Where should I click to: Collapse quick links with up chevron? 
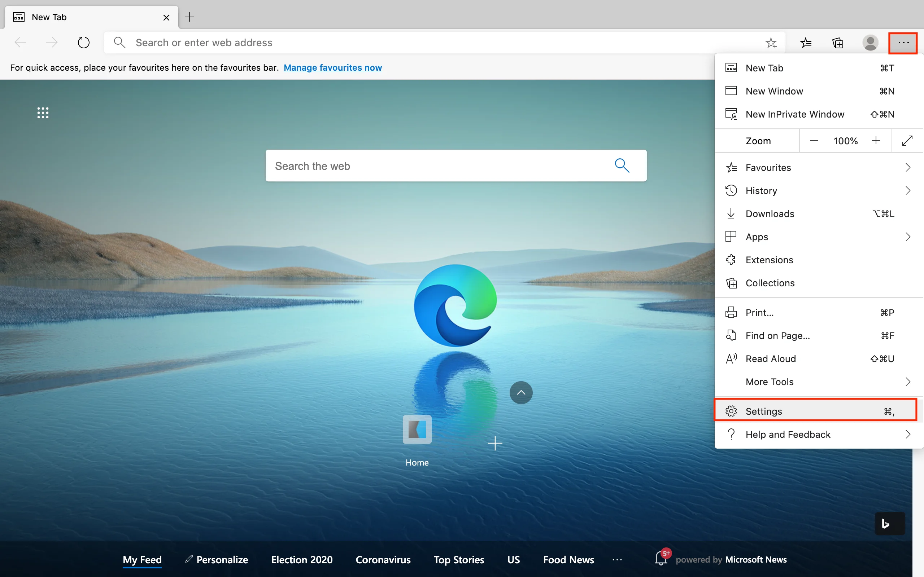[521, 392]
